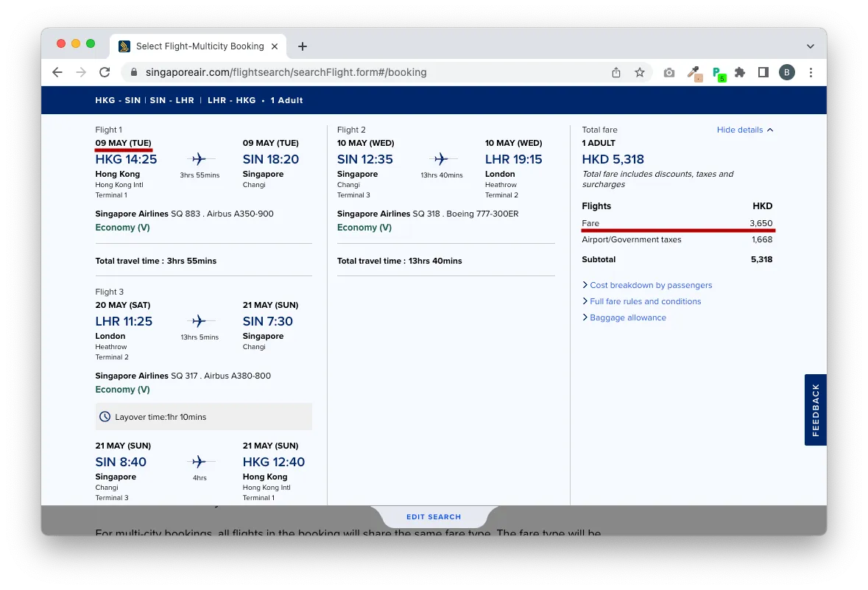The image size is (868, 590).
Task: Click the HKG 12:40 arrival time
Action: [x=273, y=462]
